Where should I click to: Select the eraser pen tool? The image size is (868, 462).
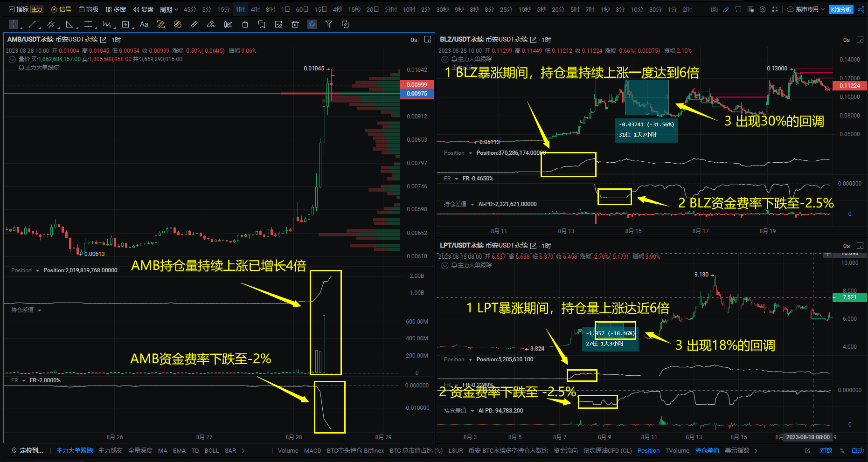tap(211, 24)
